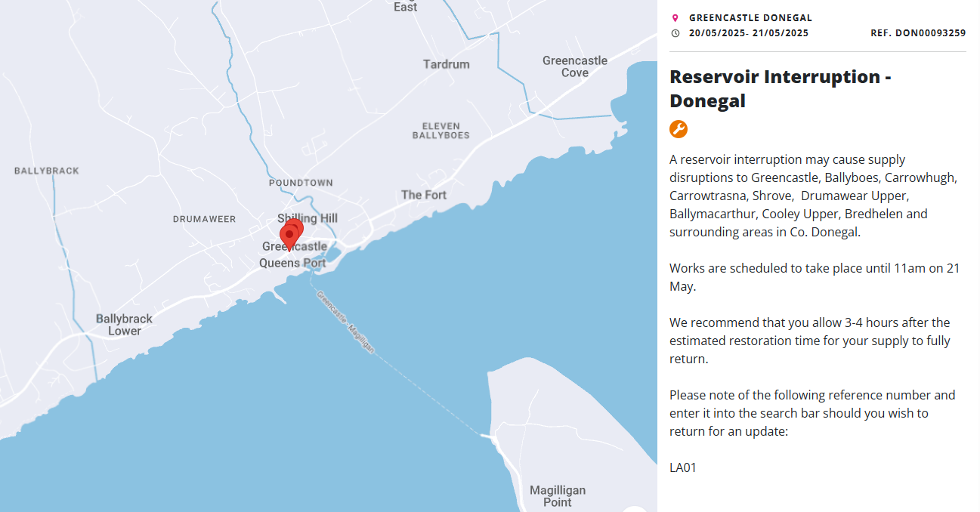This screenshot has height=512, width=980.
Task: Click The Fort label on the map
Action: point(423,195)
